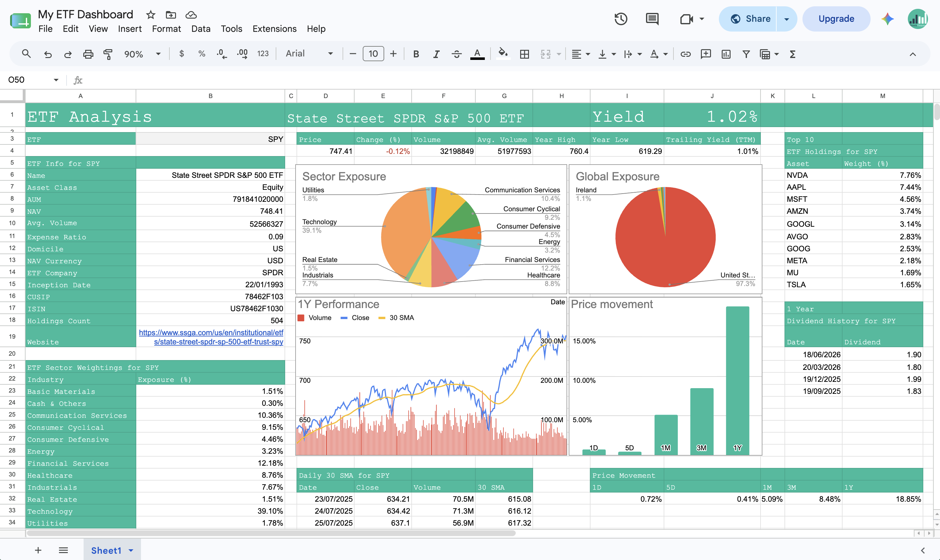Image resolution: width=940 pixels, height=560 pixels.
Task: Open the account profile avatar
Action: tap(918, 19)
